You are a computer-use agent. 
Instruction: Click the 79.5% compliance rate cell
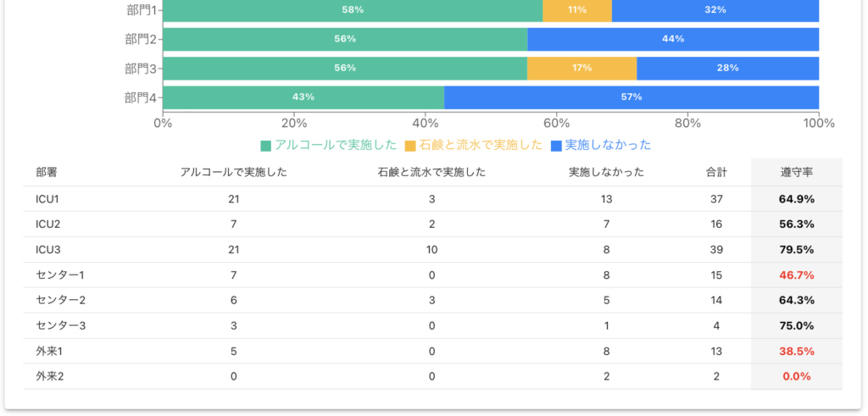click(x=796, y=250)
